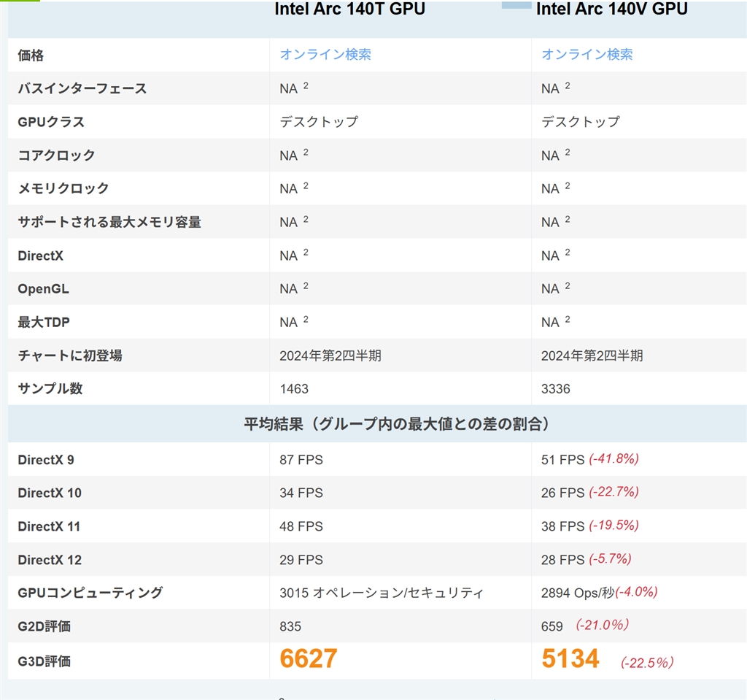Click the Intel Arc 140V GPU column header
Screen dimensions: 747x700
click(x=612, y=9)
